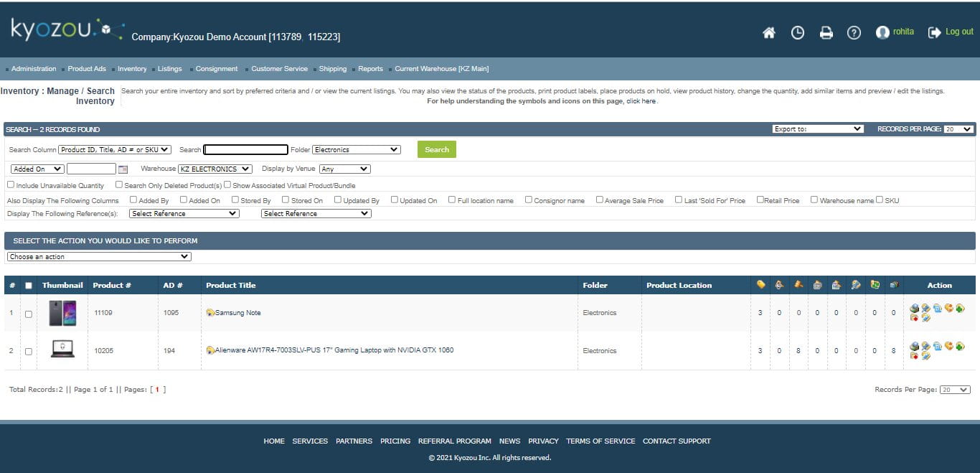
Task: Click Samsung Note row's pencil edit action icon
Action: (925, 318)
